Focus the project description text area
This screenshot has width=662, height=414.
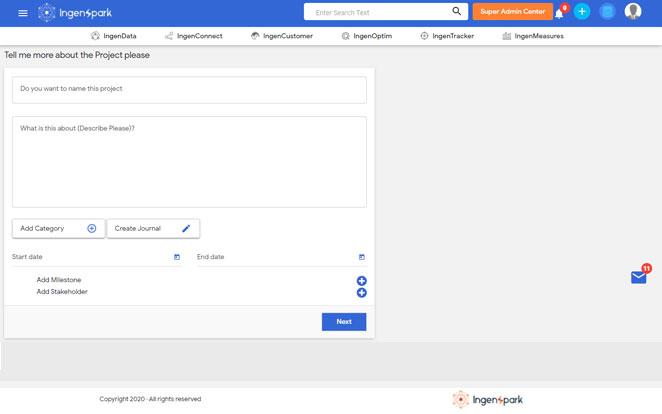pyautogui.click(x=189, y=162)
